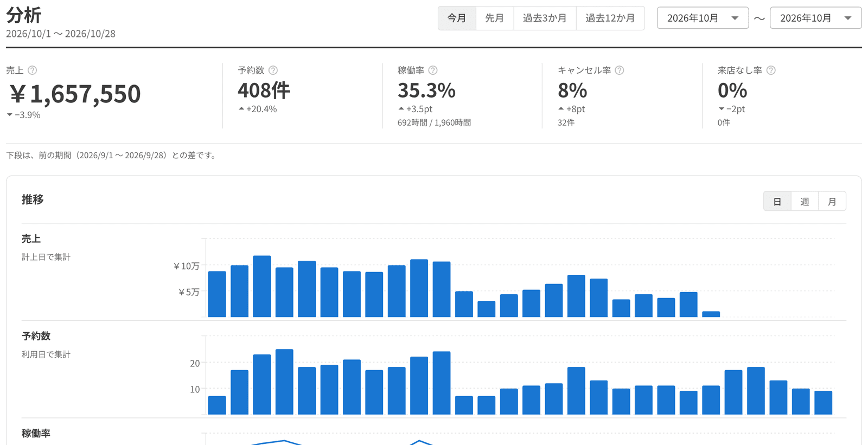
Task: Select the 今月 period tab
Action: (457, 18)
